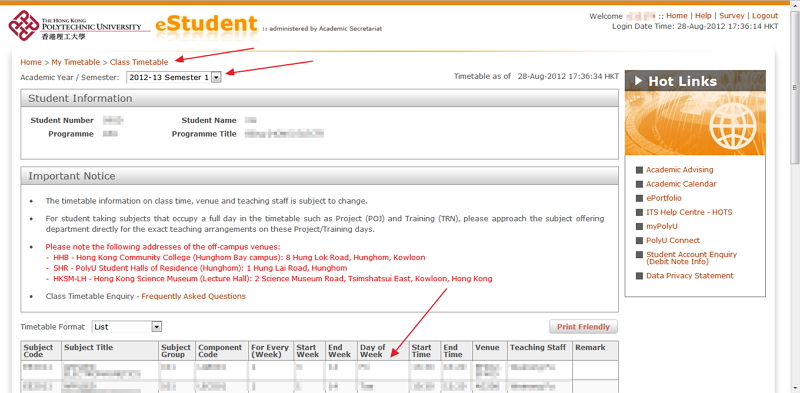Click the Logout link
The height and width of the screenshot is (393, 800).
765,16
